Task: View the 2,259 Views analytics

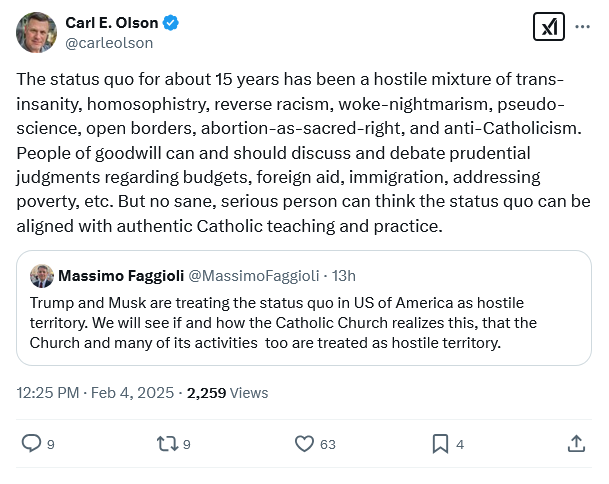Action: [x=228, y=393]
